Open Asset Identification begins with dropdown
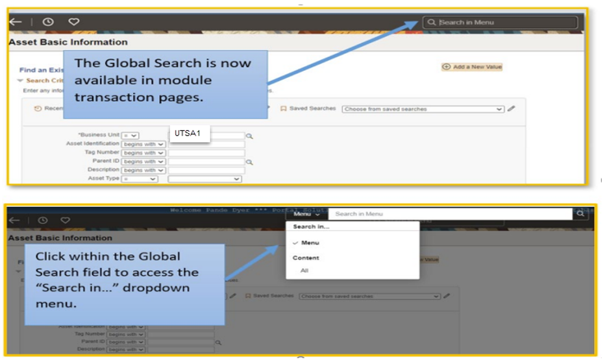The height and width of the screenshot is (364, 605). point(143,144)
